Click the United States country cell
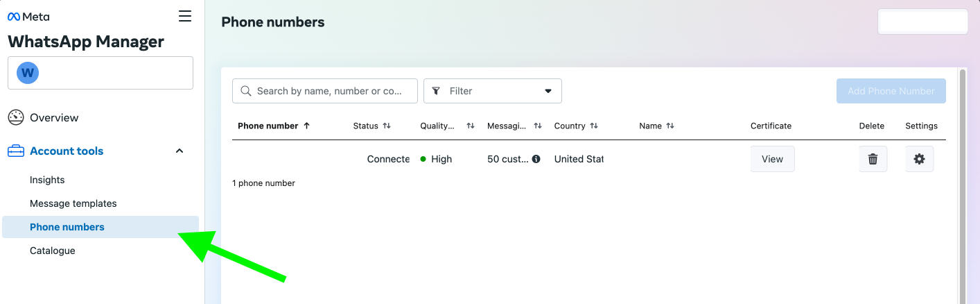 tap(579, 159)
